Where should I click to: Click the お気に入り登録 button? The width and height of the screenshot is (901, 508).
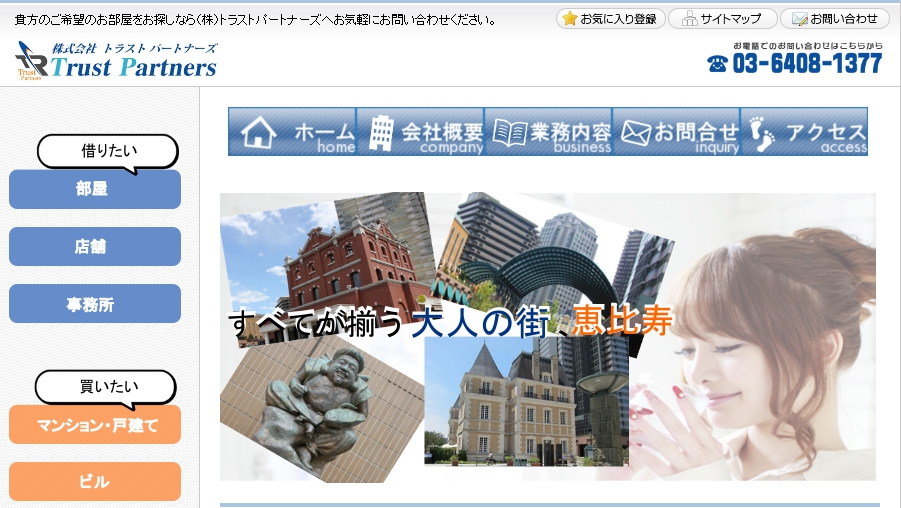(x=611, y=19)
